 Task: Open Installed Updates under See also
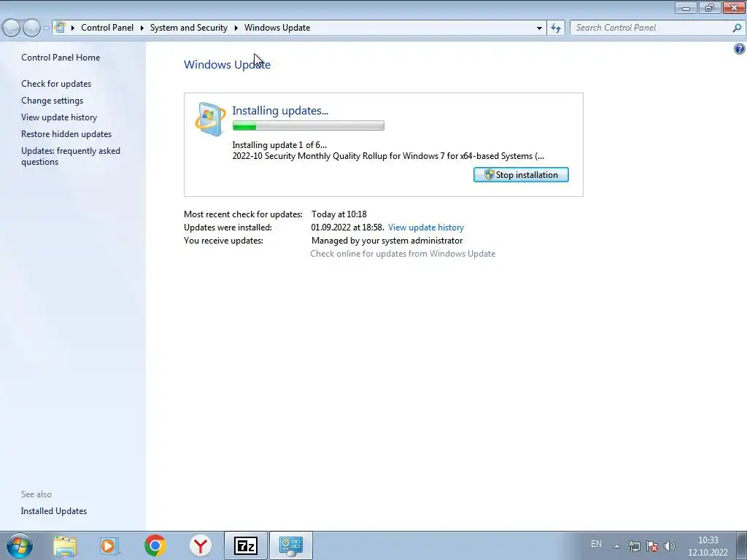coord(54,511)
